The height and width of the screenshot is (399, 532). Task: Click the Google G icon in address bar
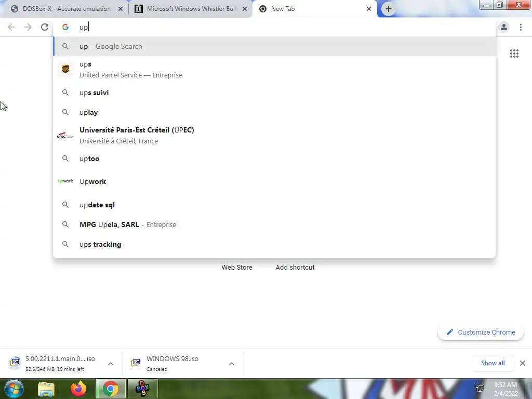pyautogui.click(x=65, y=27)
